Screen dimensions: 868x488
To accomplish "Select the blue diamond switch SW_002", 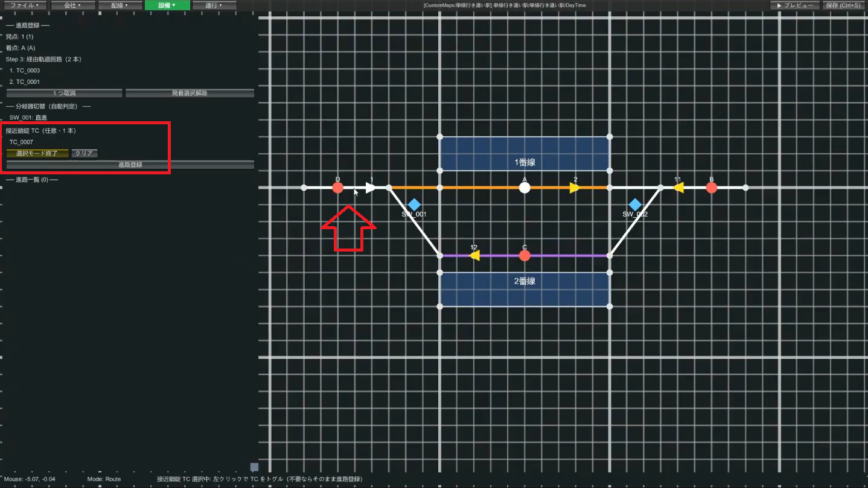I will (634, 204).
